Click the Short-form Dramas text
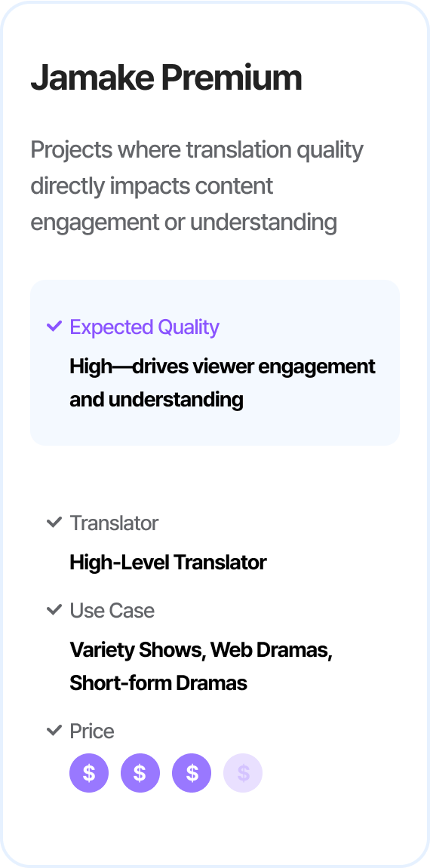Image resolution: width=430 pixels, height=868 pixels. (x=158, y=683)
